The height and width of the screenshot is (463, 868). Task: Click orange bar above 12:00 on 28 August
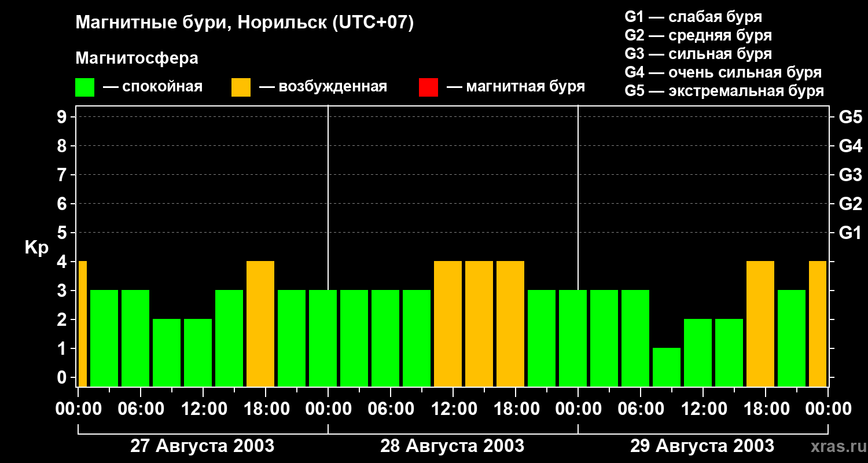coord(448,324)
